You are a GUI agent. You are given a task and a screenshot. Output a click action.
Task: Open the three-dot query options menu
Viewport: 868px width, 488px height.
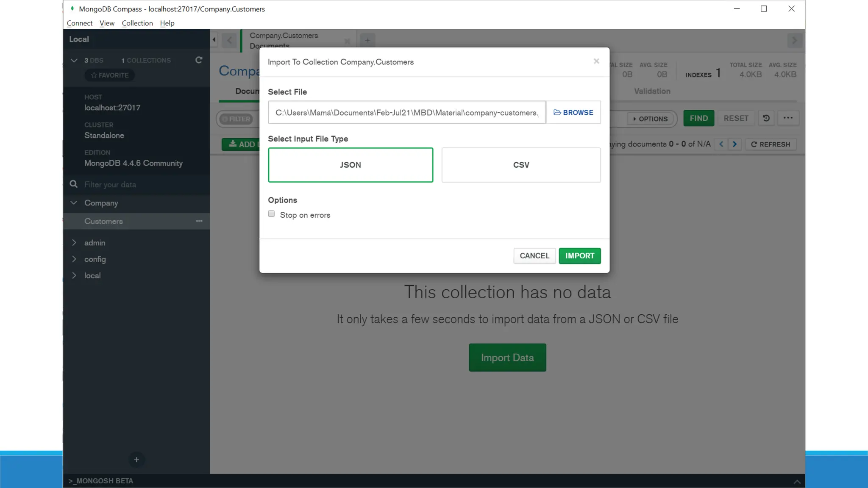[x=788, y=118]
